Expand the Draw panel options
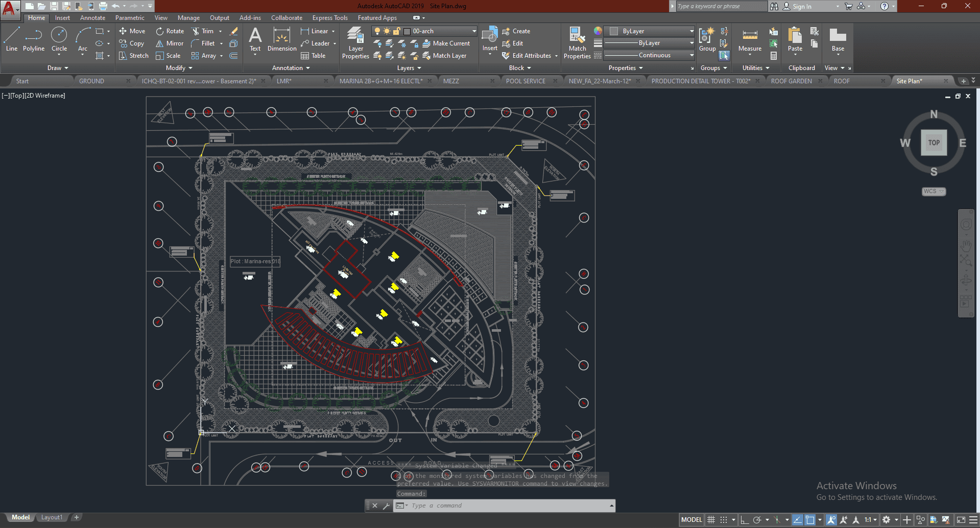This screenshot has width=980, height=528. (x=58, y=68)
